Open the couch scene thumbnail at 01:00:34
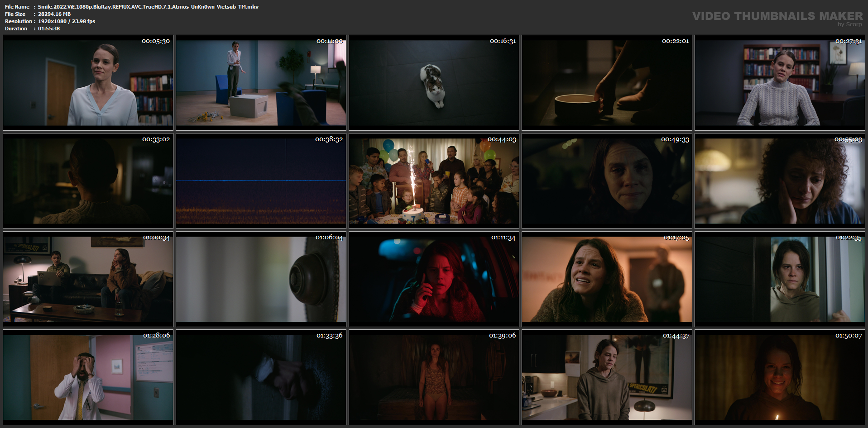 88,279
